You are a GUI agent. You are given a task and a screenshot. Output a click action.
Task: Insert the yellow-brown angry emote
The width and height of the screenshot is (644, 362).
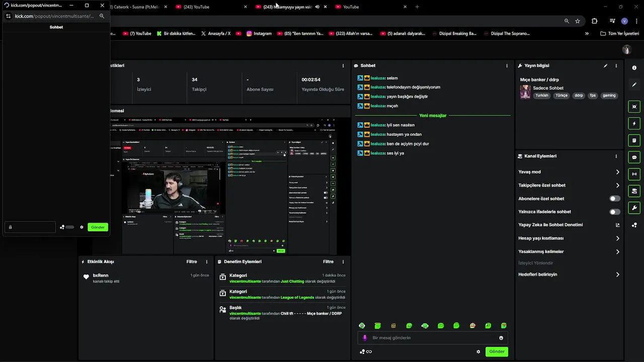coord(393,326)
